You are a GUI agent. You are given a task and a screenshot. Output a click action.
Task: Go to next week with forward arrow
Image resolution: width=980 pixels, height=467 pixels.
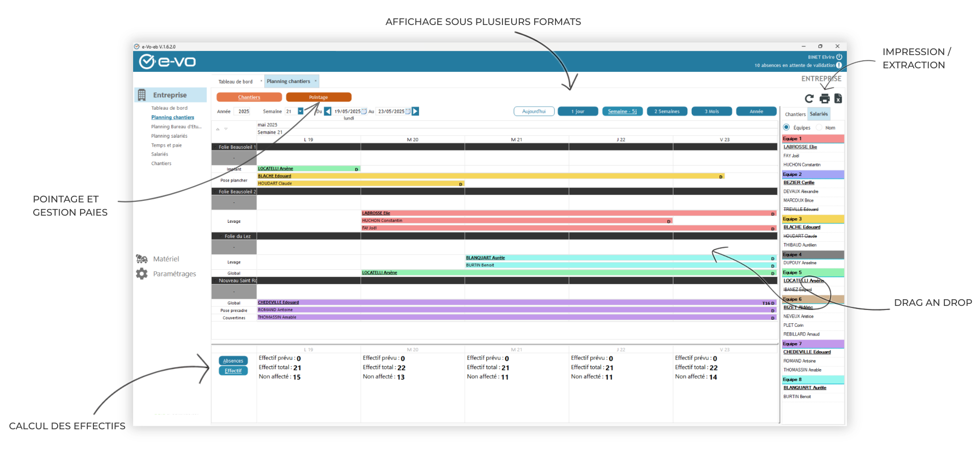click(x=416, y=111)
